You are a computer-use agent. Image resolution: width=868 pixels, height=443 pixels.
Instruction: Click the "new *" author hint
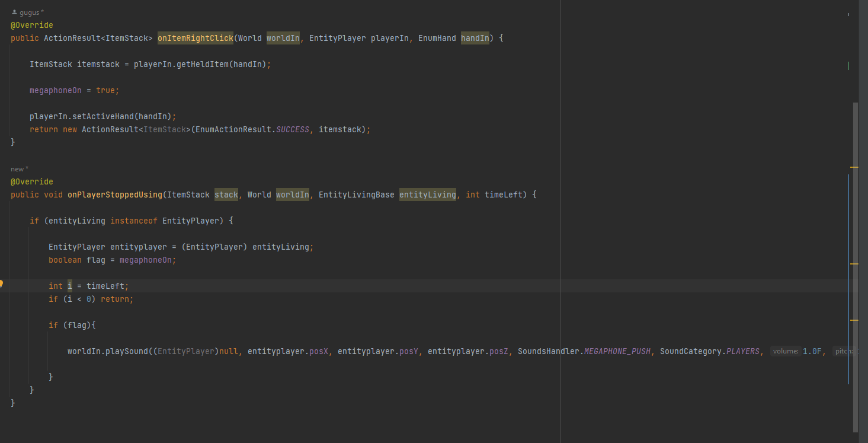pos(19,169)
